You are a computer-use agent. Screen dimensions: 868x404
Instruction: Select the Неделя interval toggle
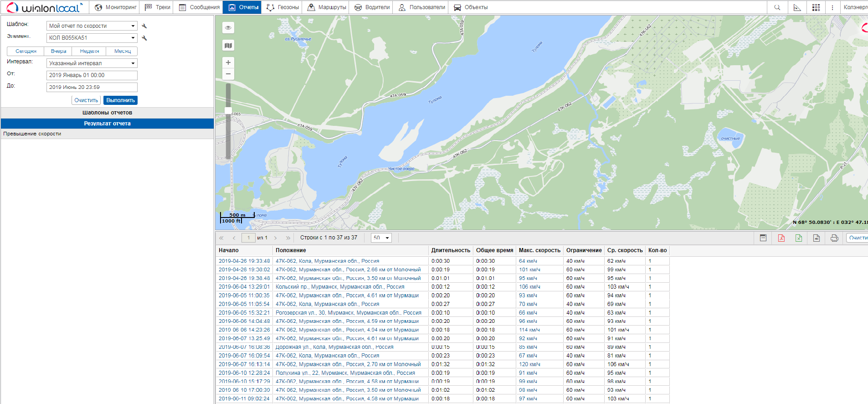(89, 51)
